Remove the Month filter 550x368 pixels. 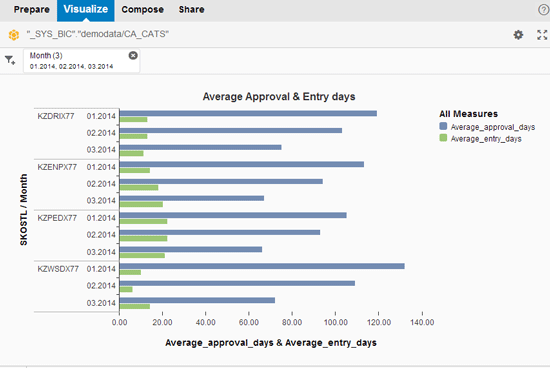133,55
